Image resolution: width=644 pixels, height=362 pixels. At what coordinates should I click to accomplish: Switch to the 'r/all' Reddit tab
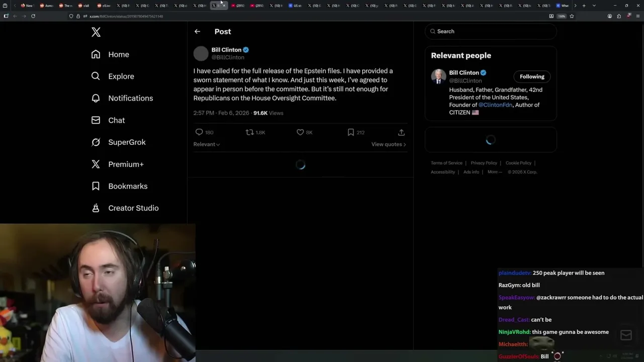84,6
